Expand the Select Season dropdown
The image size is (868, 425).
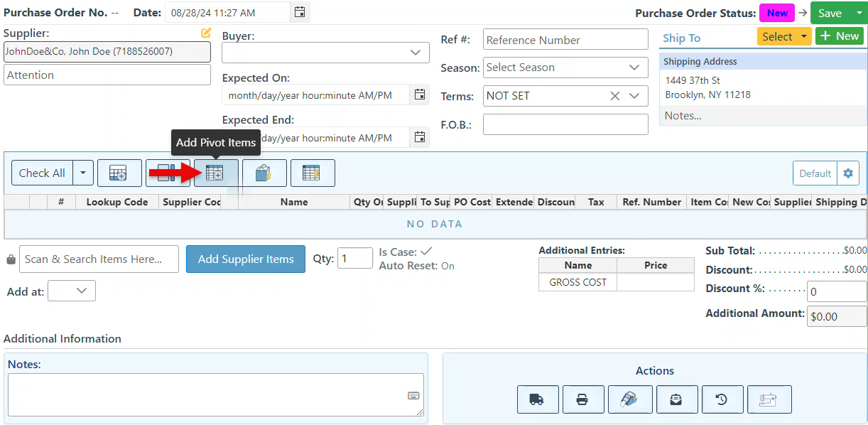pos(565,68)
